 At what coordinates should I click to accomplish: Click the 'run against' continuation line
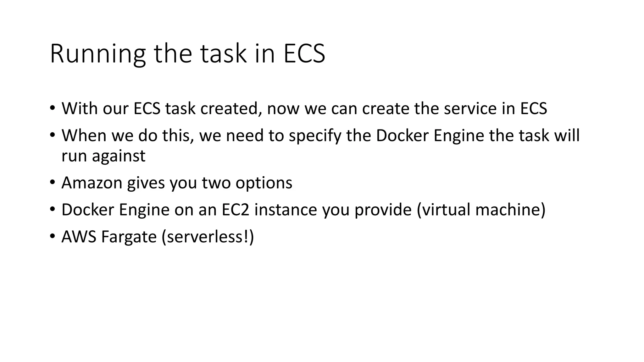[103, 156]
